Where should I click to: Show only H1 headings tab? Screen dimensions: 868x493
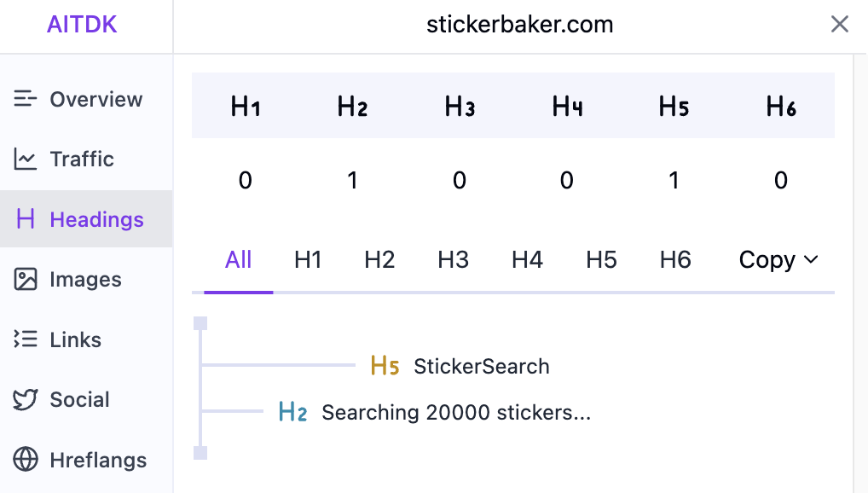308,260
